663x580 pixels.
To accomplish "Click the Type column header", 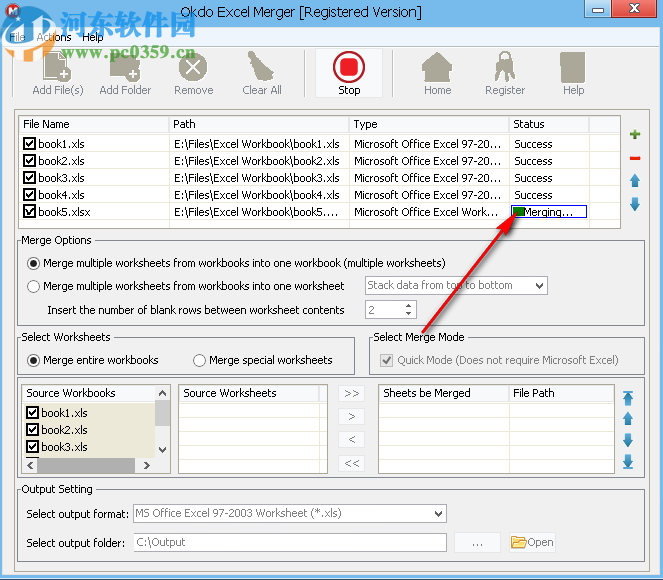I will (x=429, y=124).
